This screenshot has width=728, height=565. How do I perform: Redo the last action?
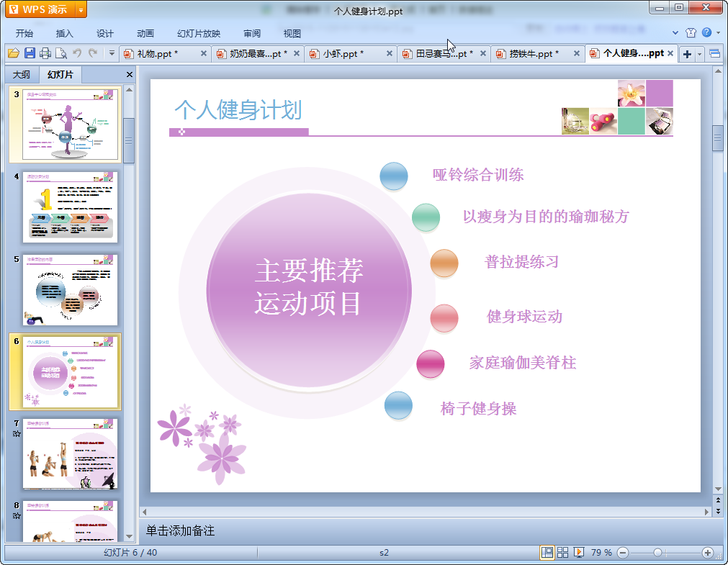93,53
